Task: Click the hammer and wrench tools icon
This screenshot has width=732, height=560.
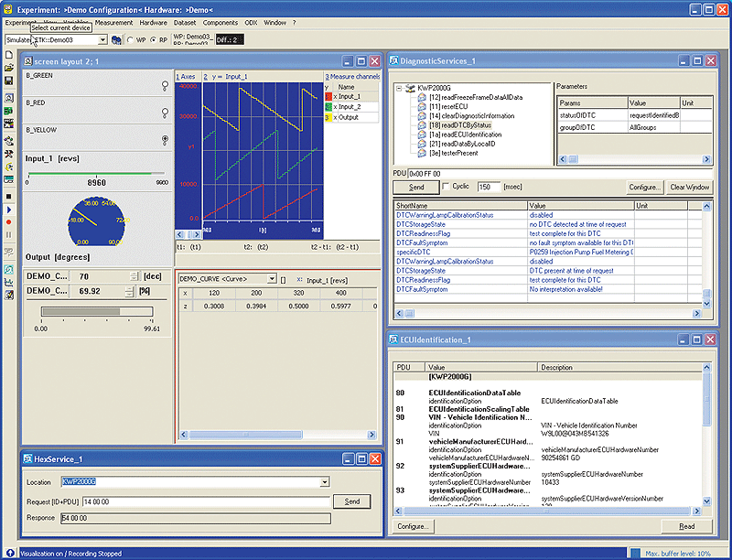Action: 8,154
